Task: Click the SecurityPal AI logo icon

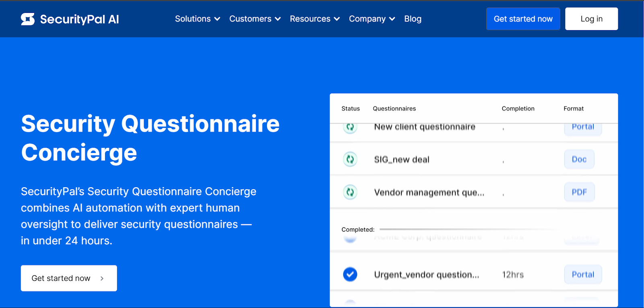Action: 28,19
